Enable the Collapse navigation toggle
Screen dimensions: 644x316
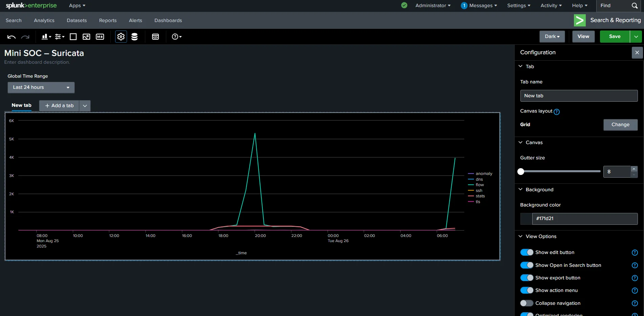click(x=527, y=303)
